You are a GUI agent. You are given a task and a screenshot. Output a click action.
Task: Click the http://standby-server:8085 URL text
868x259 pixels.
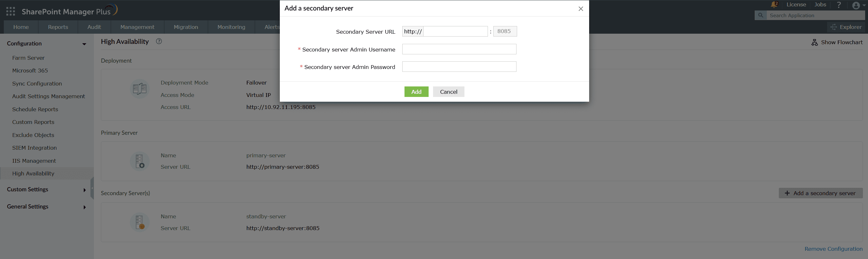283,228
